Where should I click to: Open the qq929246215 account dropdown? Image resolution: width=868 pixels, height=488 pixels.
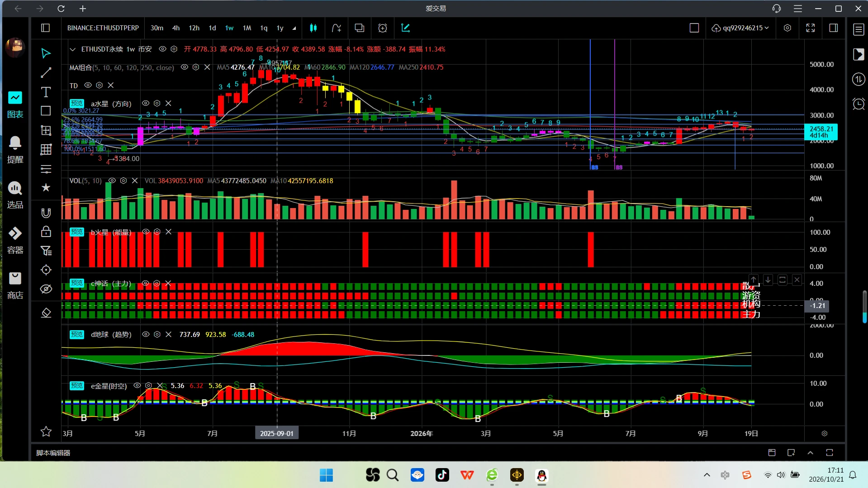click(740, 28)
